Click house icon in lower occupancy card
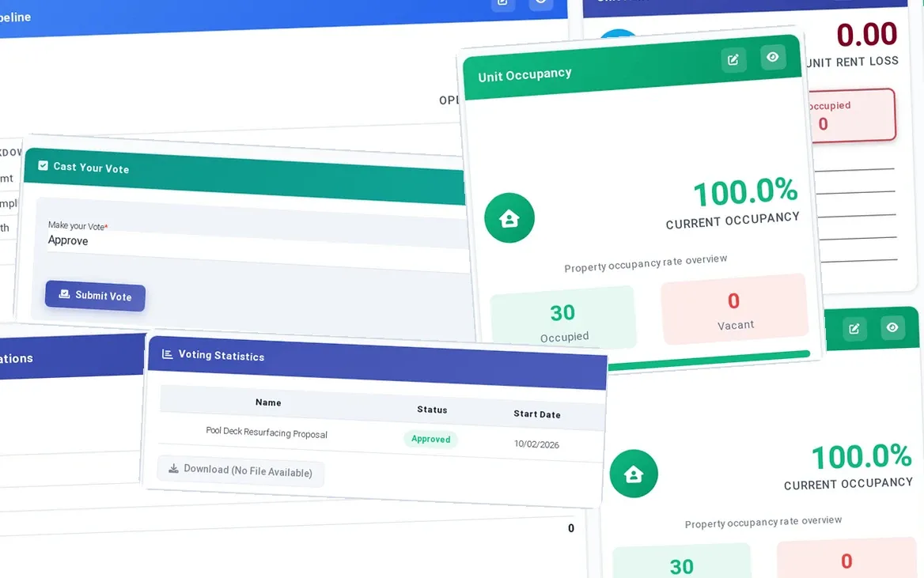 pyautogui.click(x=634, y=474)
